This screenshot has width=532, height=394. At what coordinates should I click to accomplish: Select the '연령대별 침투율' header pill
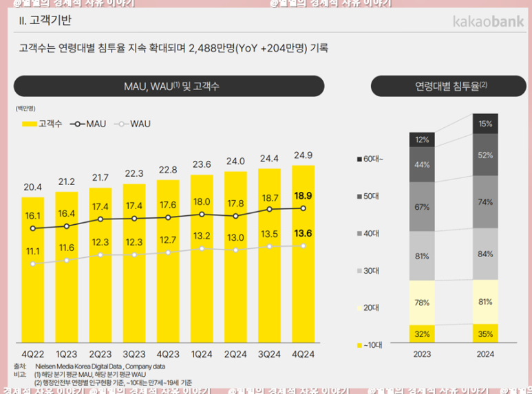tap(449, 86)
